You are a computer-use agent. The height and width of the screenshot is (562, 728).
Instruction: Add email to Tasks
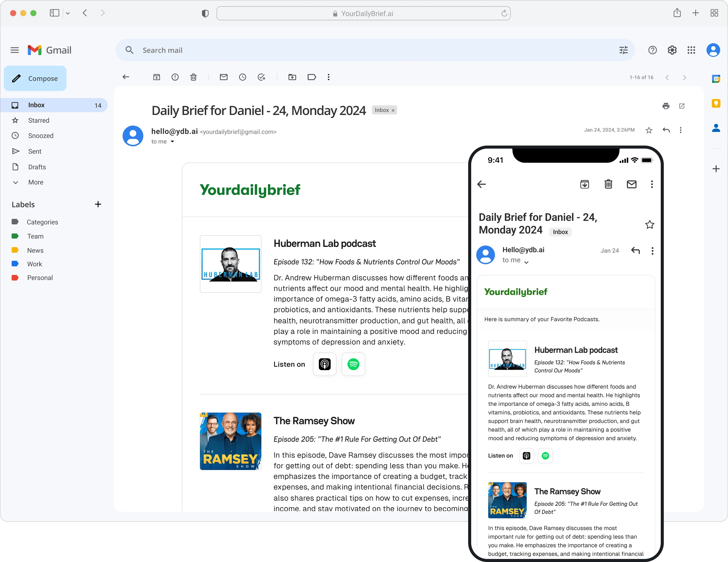tap(262, 77)
